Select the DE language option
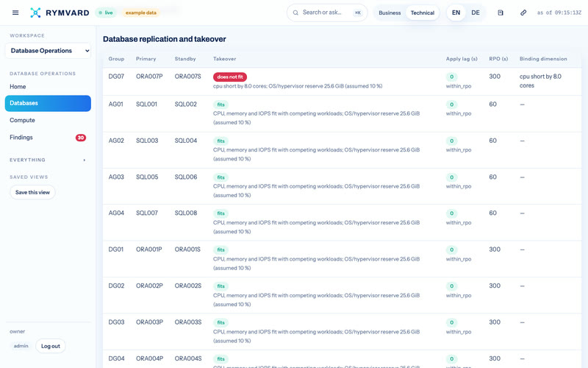Image resolution: width=588 pixels, height=368 pixels. (476, 13)
